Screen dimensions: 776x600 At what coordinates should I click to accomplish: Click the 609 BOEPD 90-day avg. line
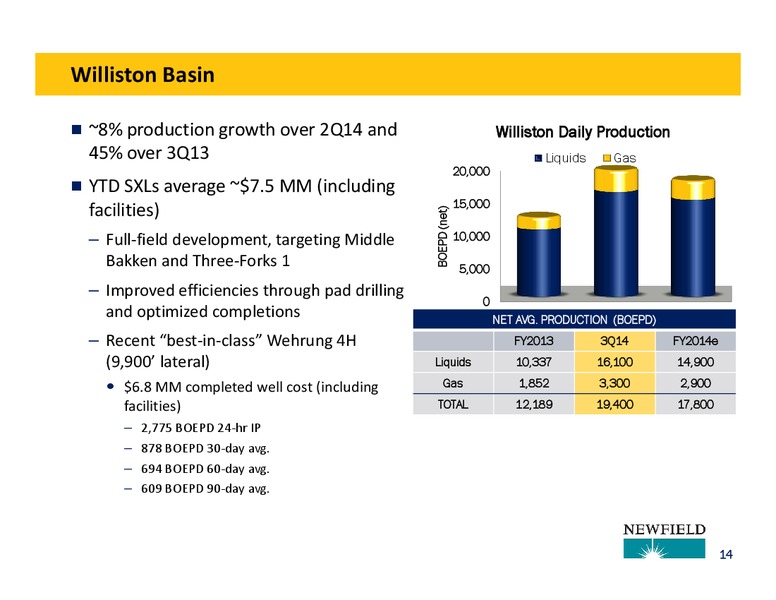205,489
